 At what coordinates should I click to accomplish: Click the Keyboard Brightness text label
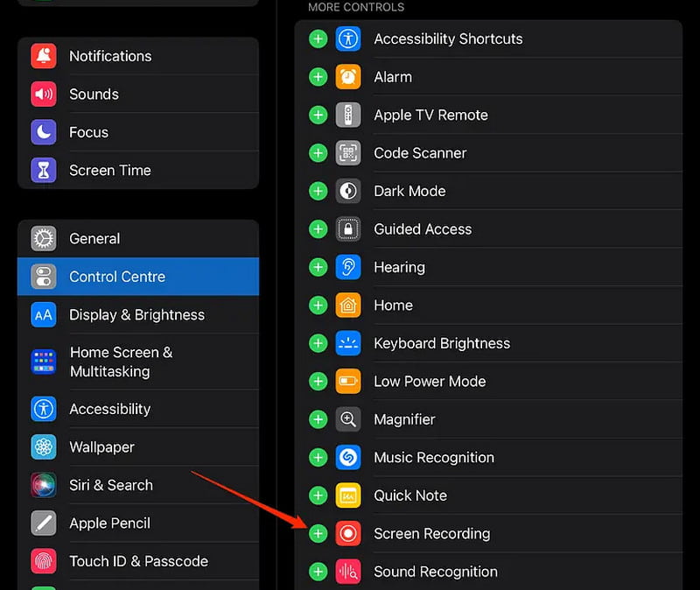(442, 343)
